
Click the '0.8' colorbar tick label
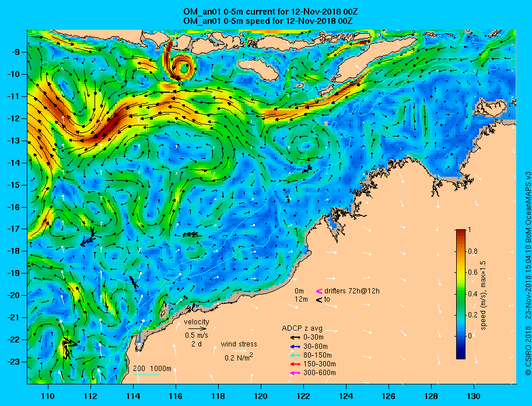pos(473,251)
